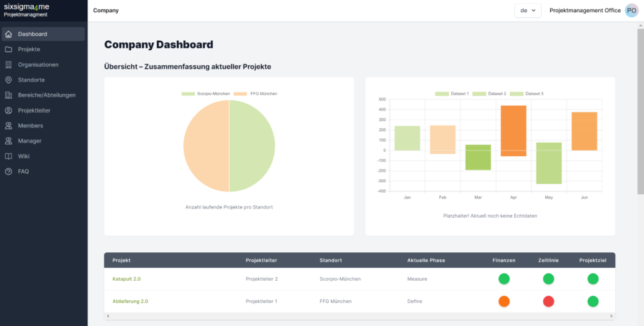The image size is (644, 326).
Task: Click Ablieferung 2.0 Projektziel green status dot
Action: point(592,302)
